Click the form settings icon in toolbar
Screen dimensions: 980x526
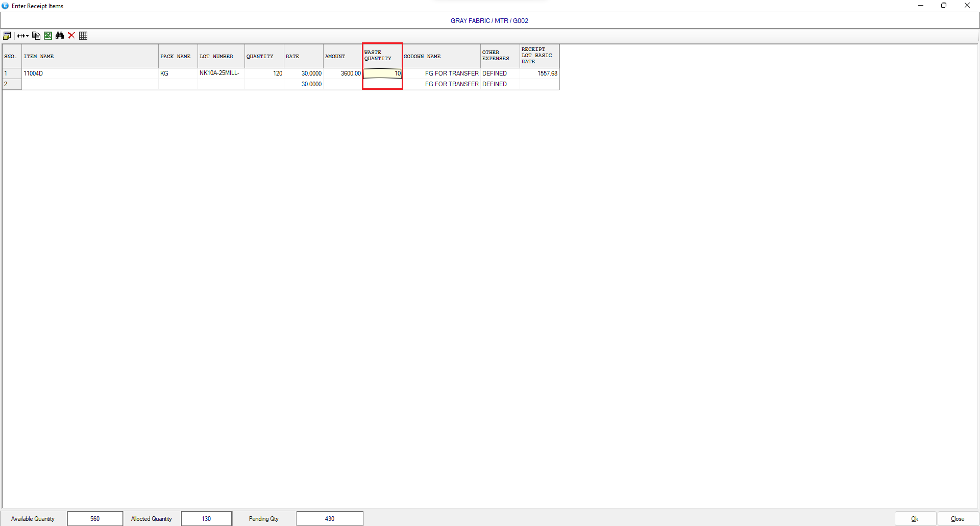point(7,36)
